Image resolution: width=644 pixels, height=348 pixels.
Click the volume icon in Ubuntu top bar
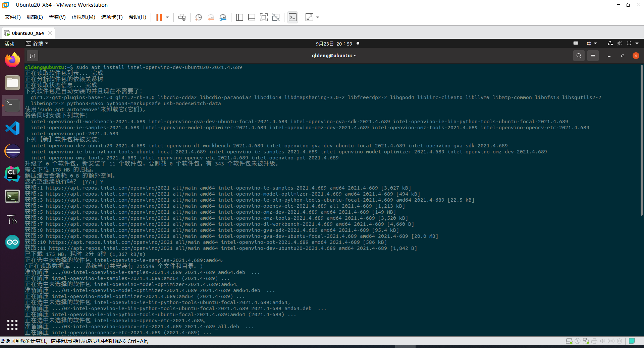click(x=620, y=44)
